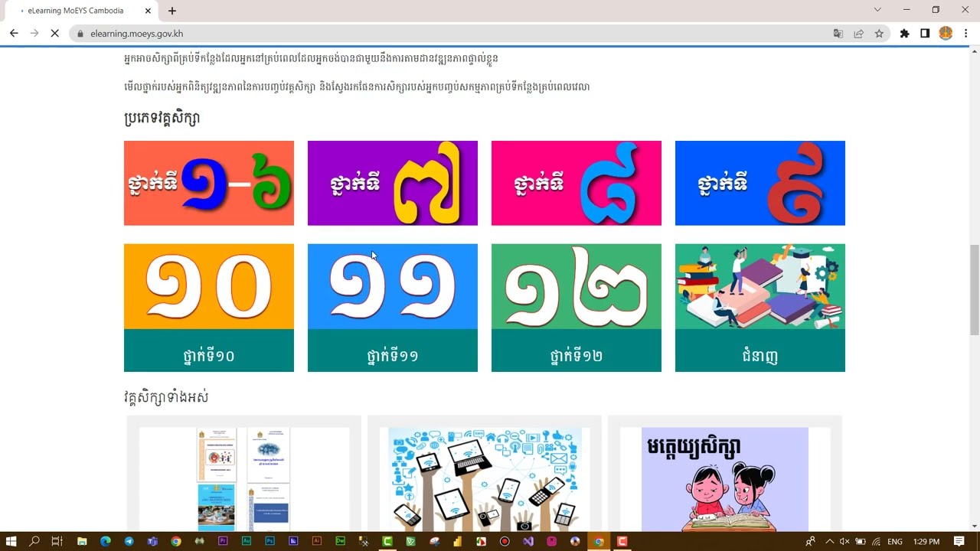Image resolution: width=980 pixels, height=551 pixels.
Task: Close the eLearning MoEYS Cambodia tab
Action: [x=148, y=11]
